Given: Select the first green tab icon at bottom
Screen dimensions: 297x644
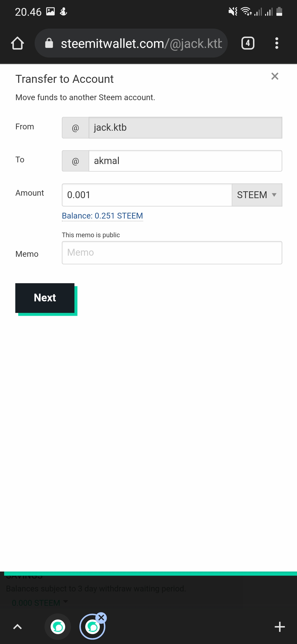Looking at the screenshot, I should [x=58, y=627].
